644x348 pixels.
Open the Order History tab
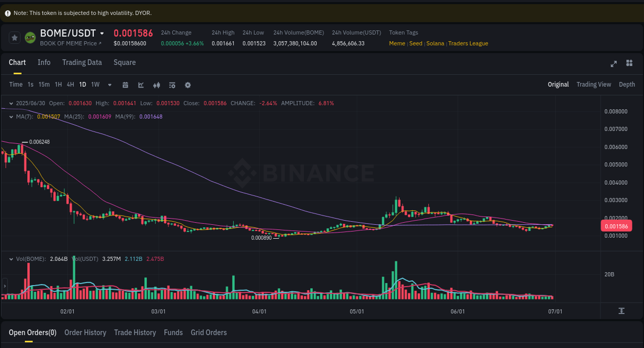point(85,333)
